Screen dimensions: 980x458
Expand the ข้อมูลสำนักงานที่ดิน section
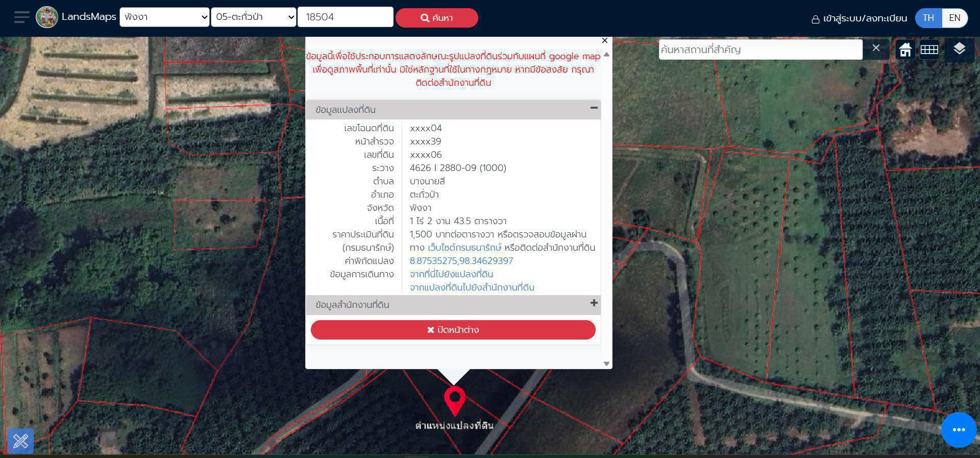594,303
